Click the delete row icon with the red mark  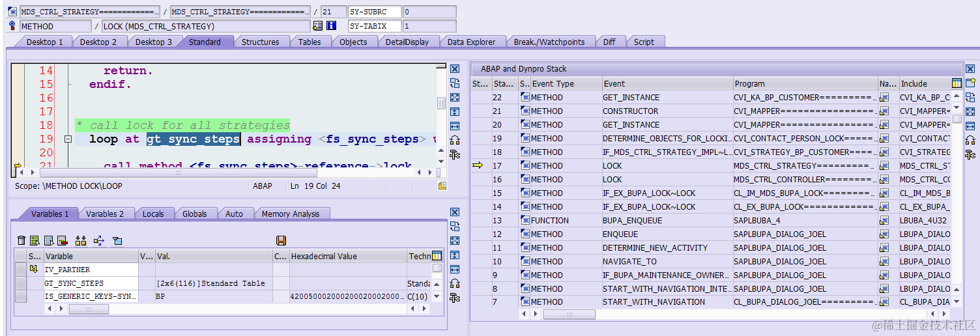[63, 241]
